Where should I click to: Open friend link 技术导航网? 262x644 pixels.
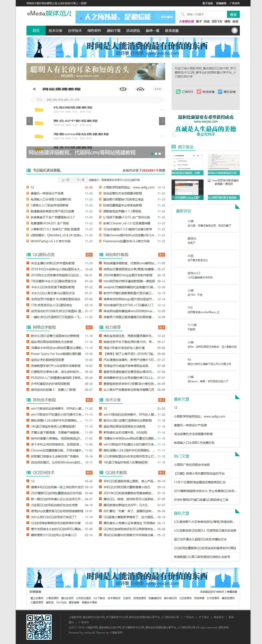114,598
